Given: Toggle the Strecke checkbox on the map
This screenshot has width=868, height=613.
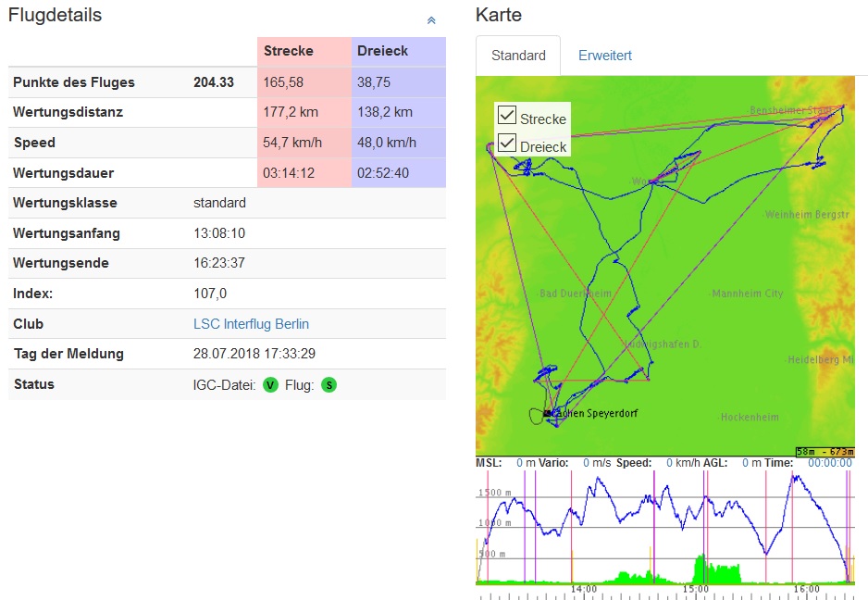Looking at the screenshot, I should click(507, 116).
